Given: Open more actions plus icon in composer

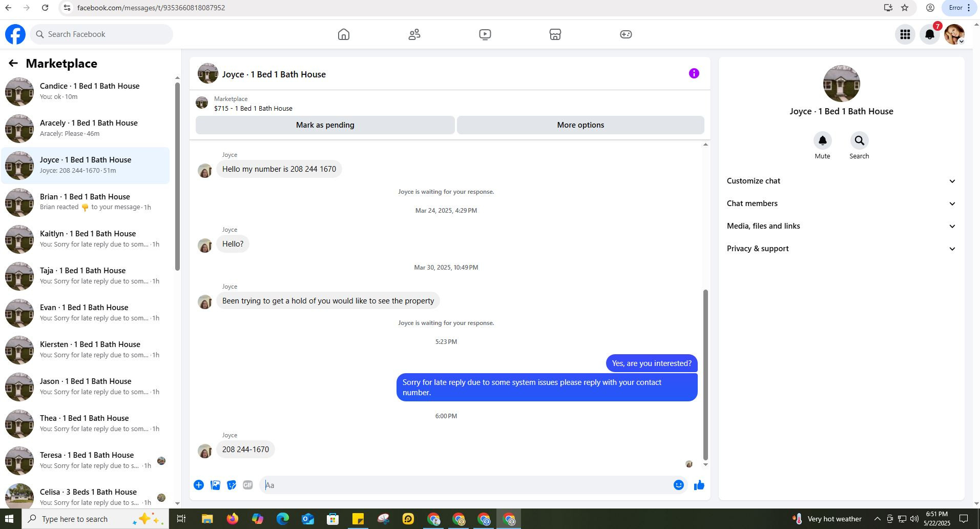Looking at the screenshot, I should (199, 485).
